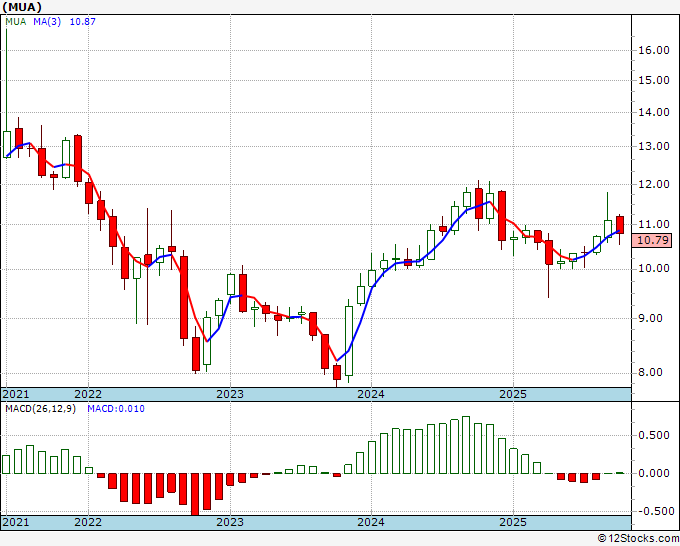680x546 pixels.
Task: Select the MACD(26,12,9) indicator label
Action: coord(40,409)
